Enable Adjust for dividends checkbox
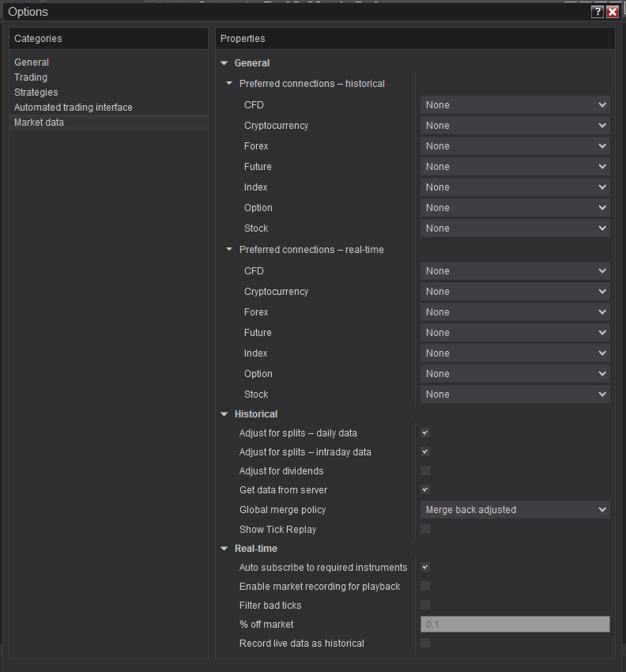The width and height of the screenshot is (626, 672). 425,471
